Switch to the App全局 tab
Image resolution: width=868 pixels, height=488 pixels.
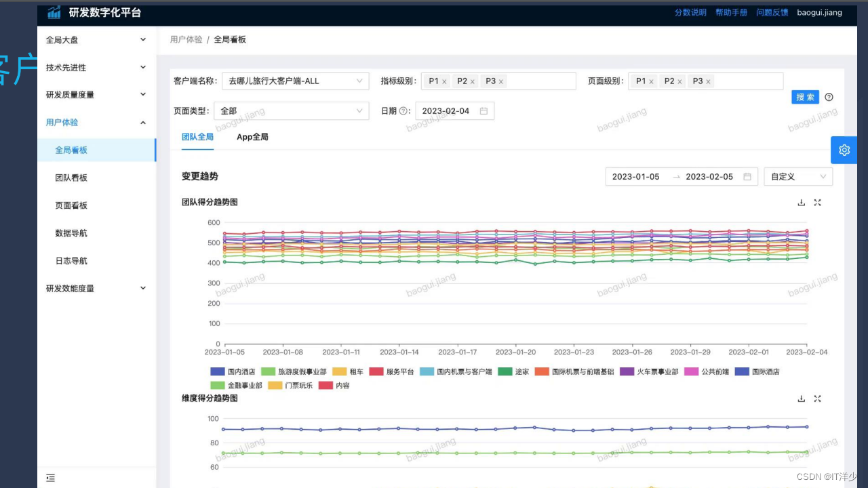252,137
